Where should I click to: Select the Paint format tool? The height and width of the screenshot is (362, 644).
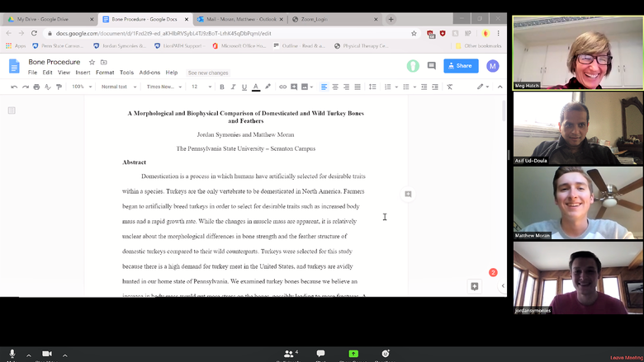click(59, 87)
